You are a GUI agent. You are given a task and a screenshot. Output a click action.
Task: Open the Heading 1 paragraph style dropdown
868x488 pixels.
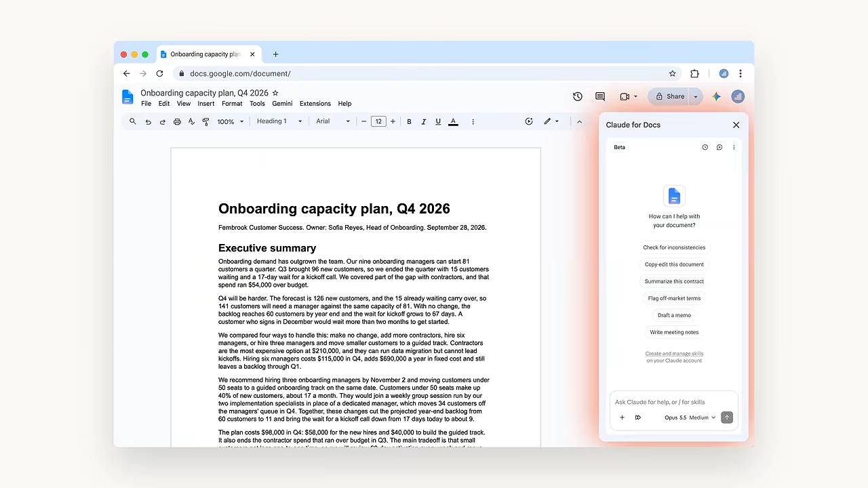click(x=279, y=121)
